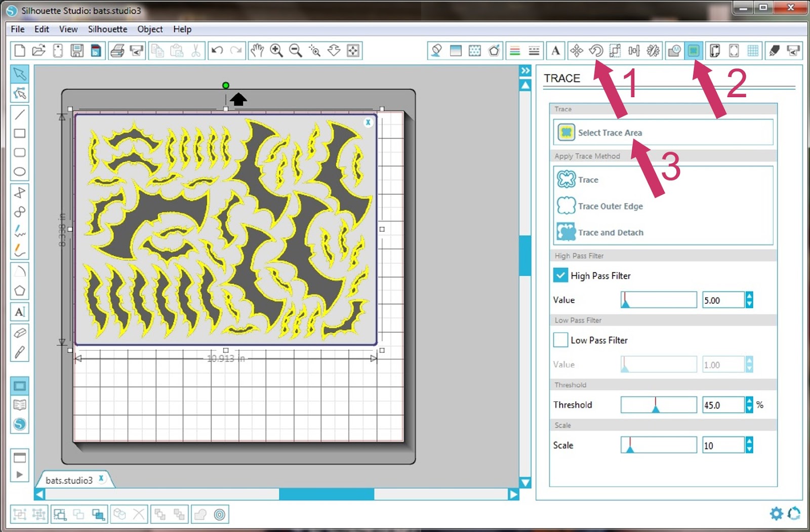This screenshot has height=532, width=810.
Task: Undo the last action
Action: coord(217,51)
